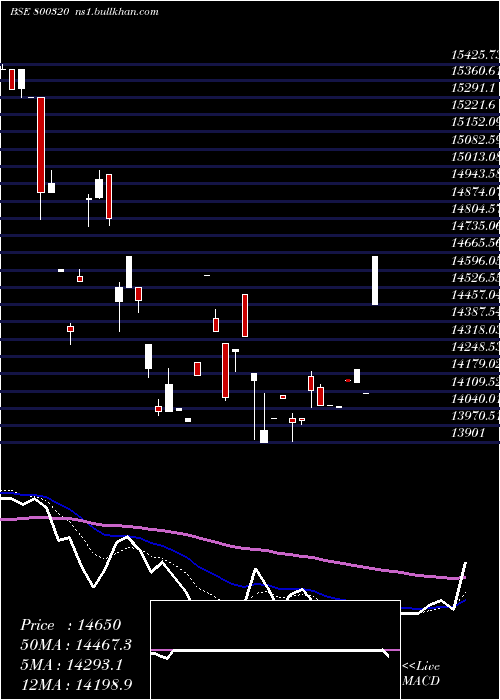Select the 15152.0 price level label

tap(475, 122)
